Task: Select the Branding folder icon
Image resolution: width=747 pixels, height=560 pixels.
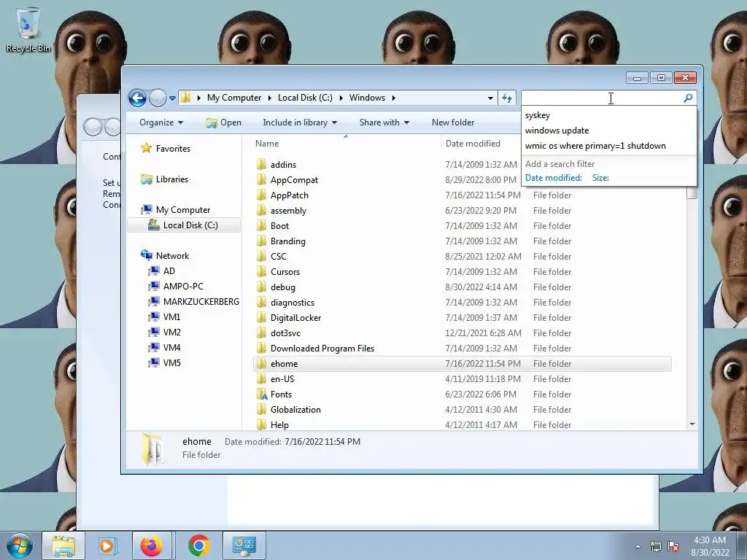Action: (261, 241)
